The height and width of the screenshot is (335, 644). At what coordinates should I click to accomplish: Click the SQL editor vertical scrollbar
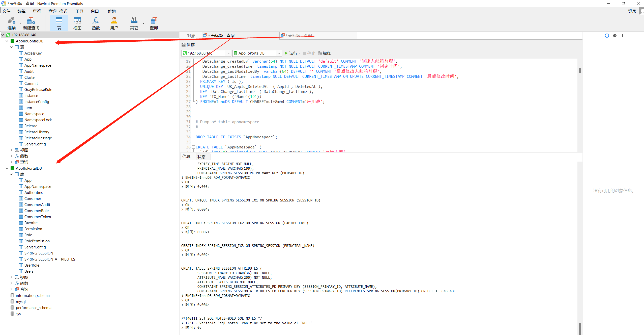click(580, 70)
